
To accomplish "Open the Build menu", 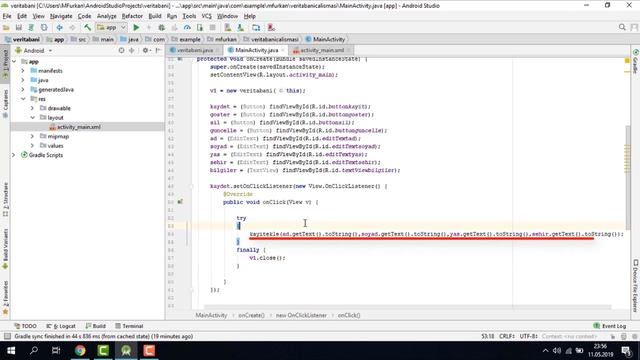I will pyautogui.click(x=155, y=16).
